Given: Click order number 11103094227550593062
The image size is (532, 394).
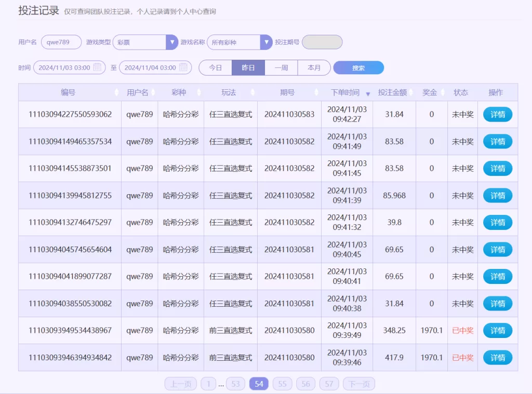Looking at the screenshot, I should 70,114.
